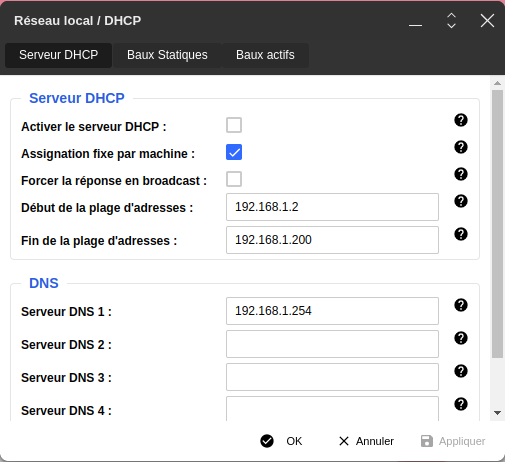Click the scrollbar up arrow
The image size is (505, 462).
(x=497, y=83)
